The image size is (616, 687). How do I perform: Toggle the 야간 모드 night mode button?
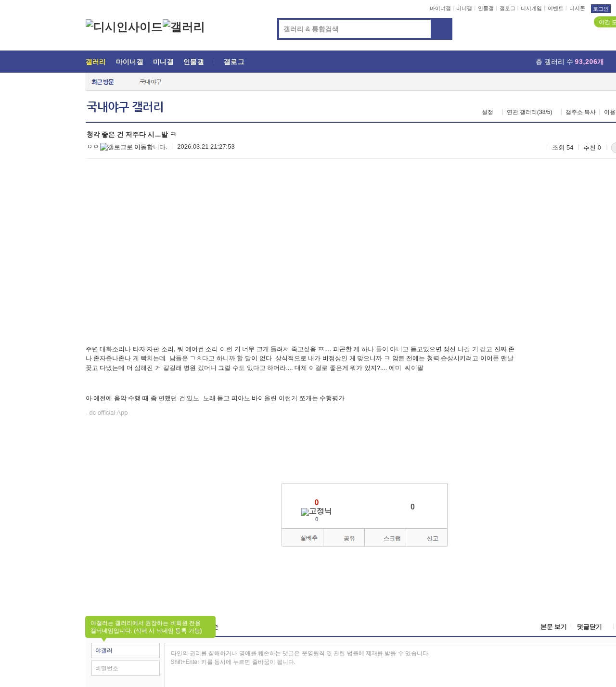605,22
